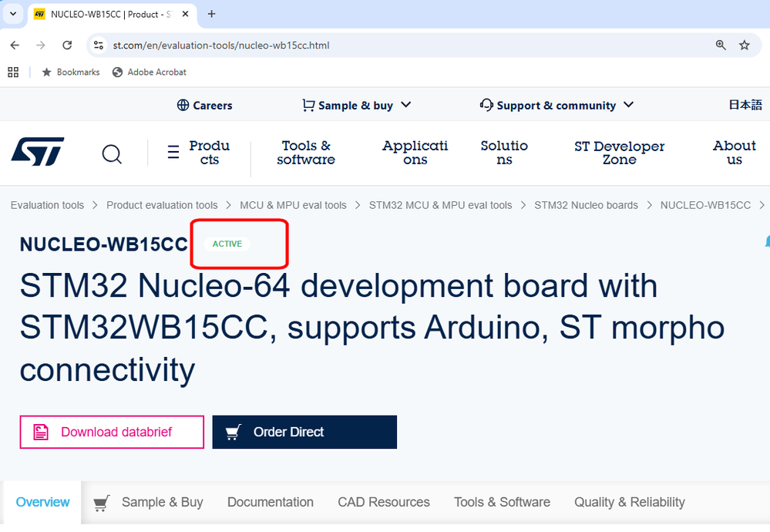View site information icon in address bar
The height and width of the screenshot is (532, 770).
(x=99, y=45)
